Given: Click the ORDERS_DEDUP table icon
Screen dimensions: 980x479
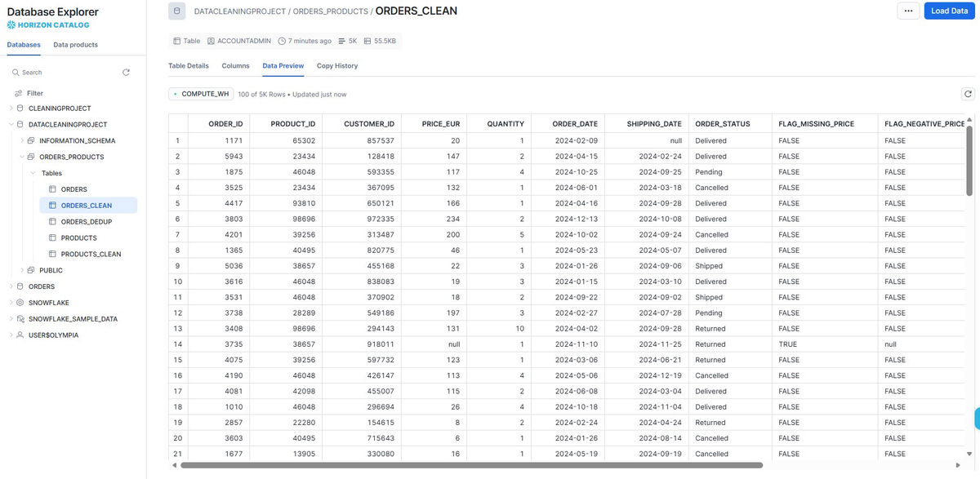Looking at the screenshot, I should coord(53,222).
